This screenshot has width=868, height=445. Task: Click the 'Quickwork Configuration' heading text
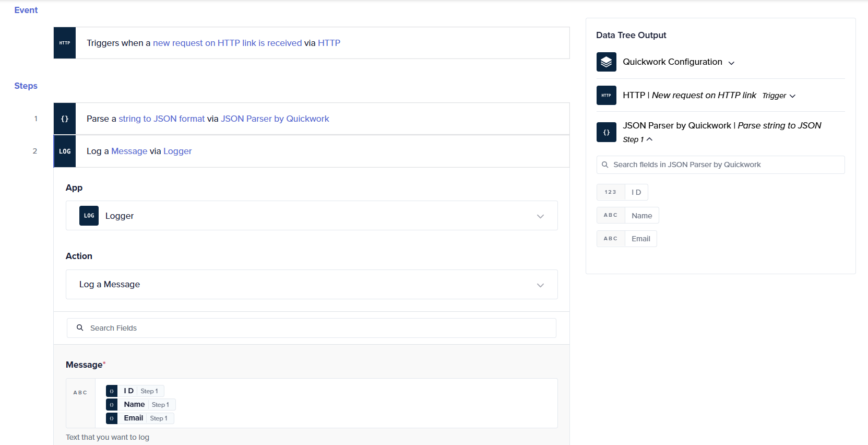pos(672,62)
